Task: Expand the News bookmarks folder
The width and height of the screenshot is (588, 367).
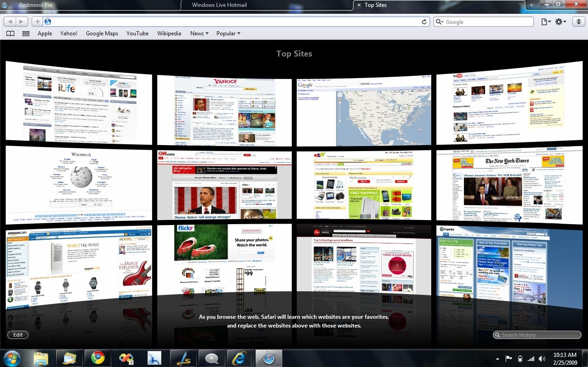Action: pyautogui.click(x=200, y=34)
